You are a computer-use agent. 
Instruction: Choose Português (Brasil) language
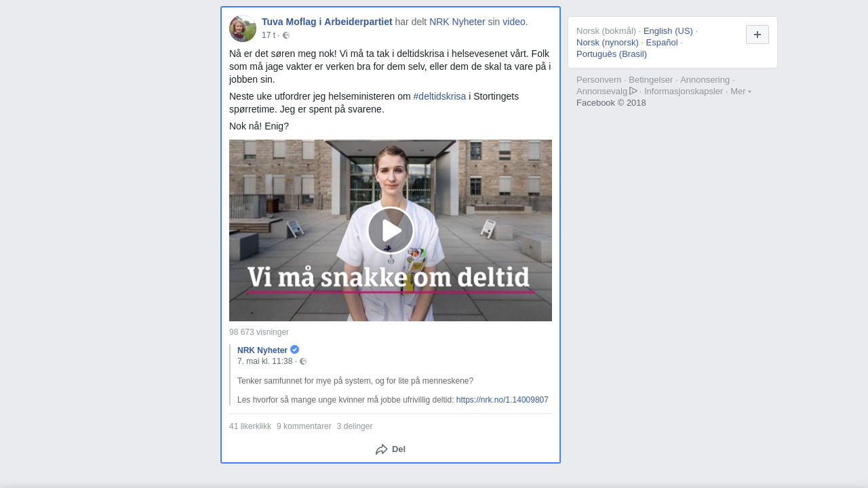612,54
